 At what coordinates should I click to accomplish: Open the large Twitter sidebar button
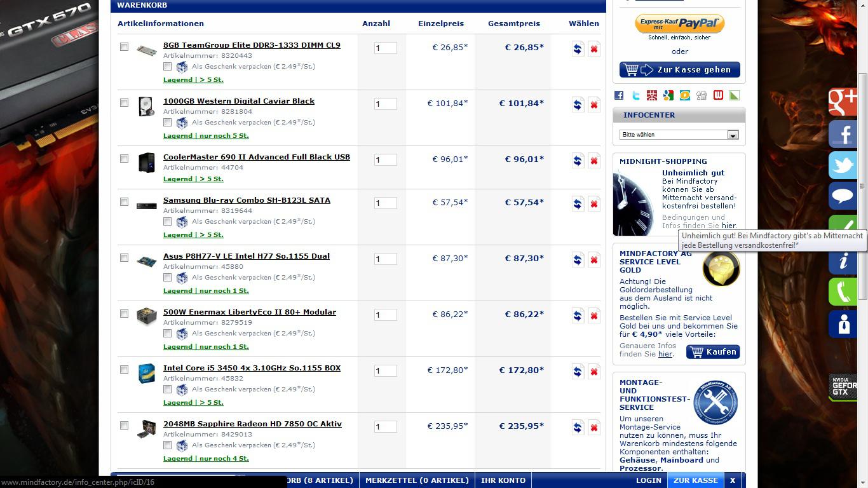click(843, 165)
